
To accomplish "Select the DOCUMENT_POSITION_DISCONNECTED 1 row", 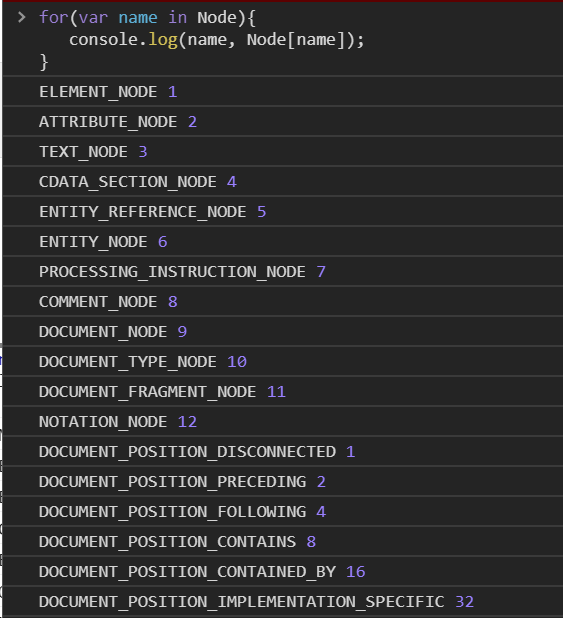I will point(283,451).
